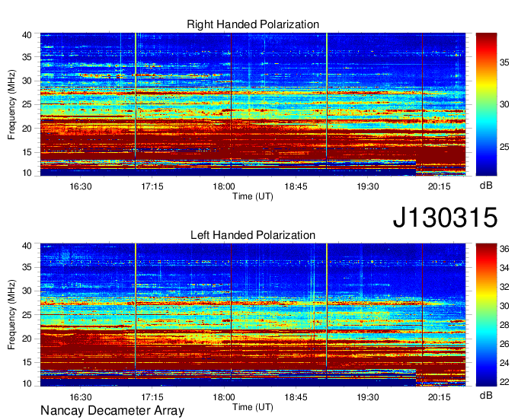Click the 18:00 tick under the left-handed plot

(x=224, y=397)
